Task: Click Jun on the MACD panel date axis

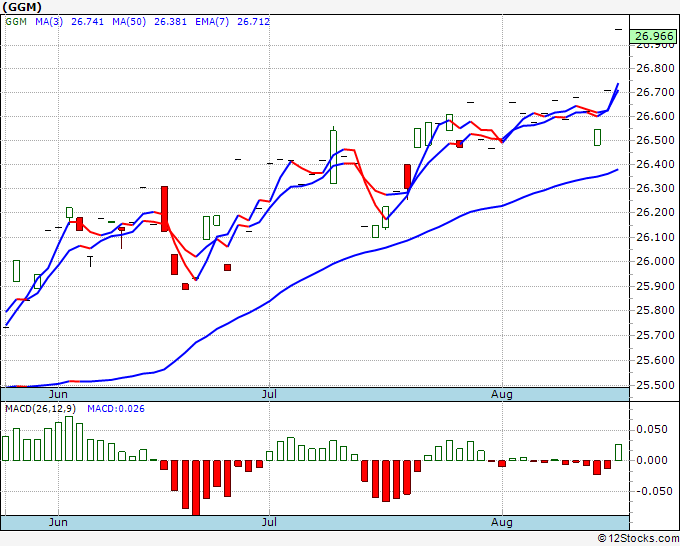Action: tap(58, 522)
